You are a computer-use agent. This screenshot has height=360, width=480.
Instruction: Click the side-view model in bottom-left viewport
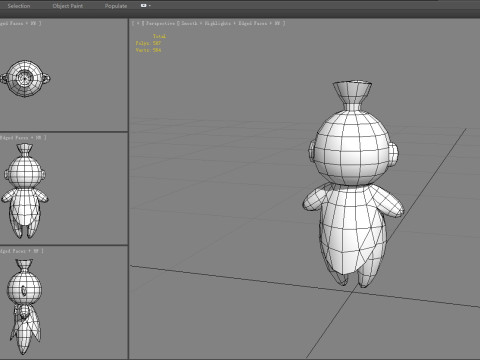pos(24,307)
